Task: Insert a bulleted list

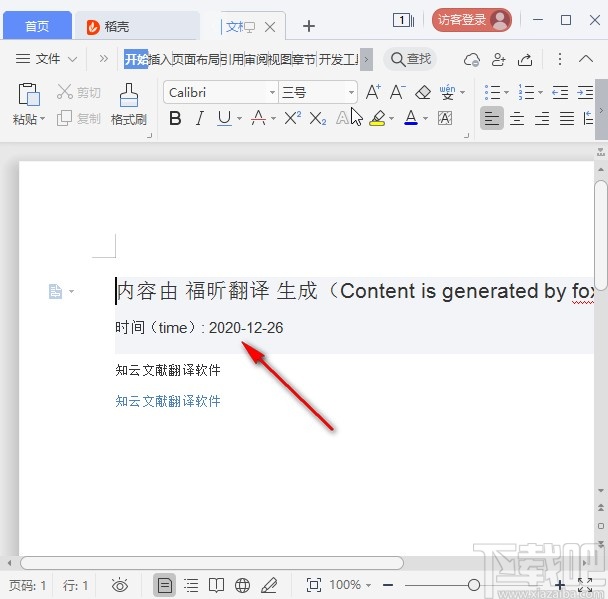Action: click(492, 92)
